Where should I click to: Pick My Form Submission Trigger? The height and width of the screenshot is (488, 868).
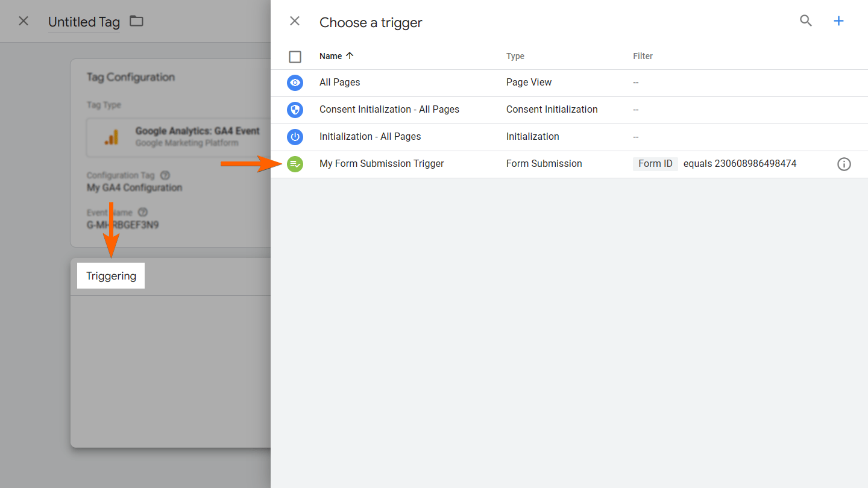coord(382,164)
